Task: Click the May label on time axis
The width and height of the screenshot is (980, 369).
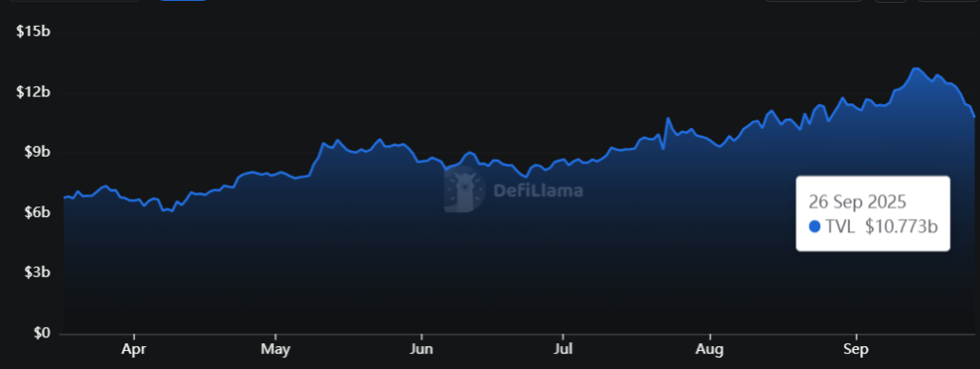Action: pos(276,350)
